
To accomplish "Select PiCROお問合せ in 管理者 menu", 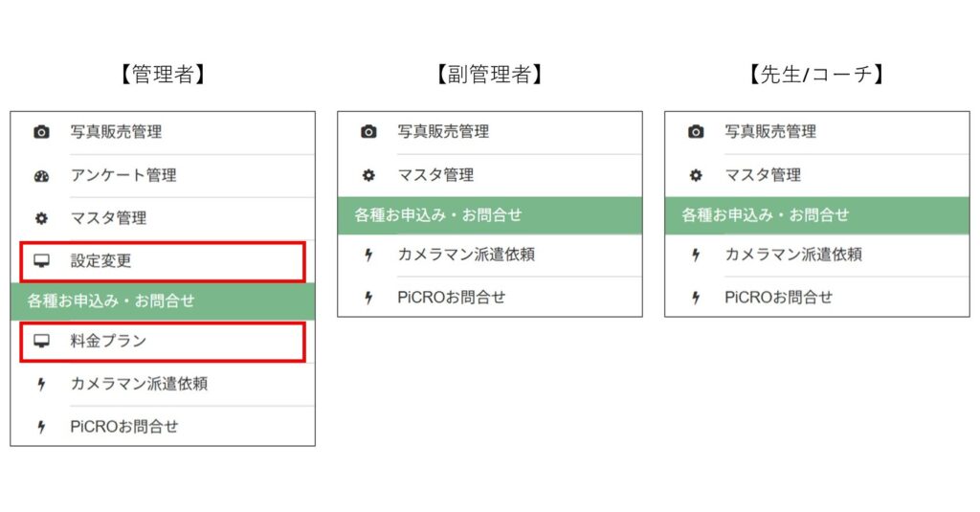I will (x=123, y=427).
